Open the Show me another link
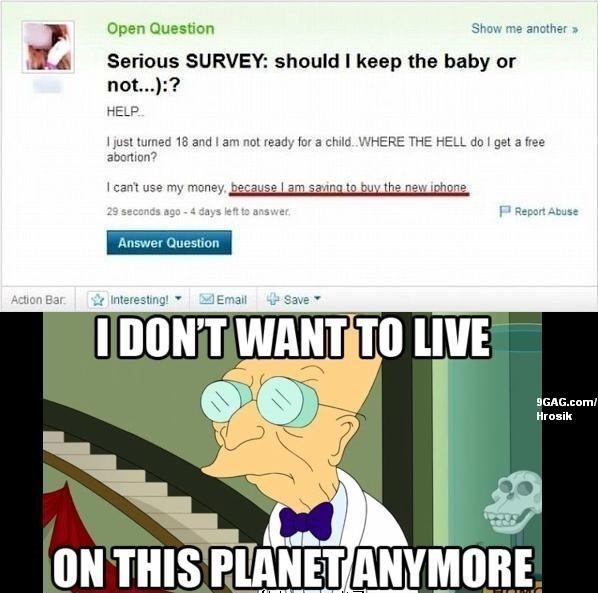Viewport: 598px width, 593px height. coord(525,29)
